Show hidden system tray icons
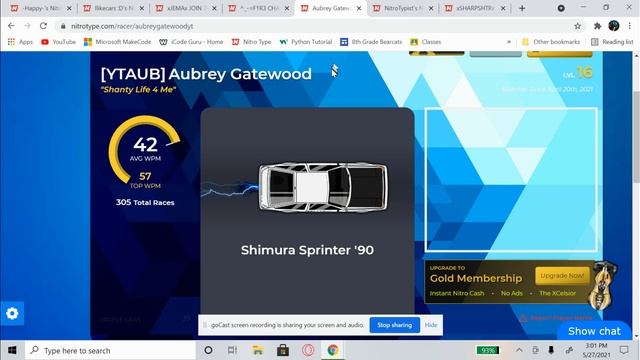640x360 pixels. tap(519, 350)
